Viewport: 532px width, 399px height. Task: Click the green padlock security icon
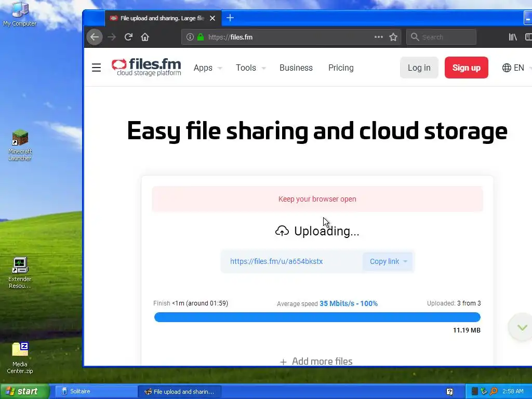pyautogui.click(x=201, y=37)
